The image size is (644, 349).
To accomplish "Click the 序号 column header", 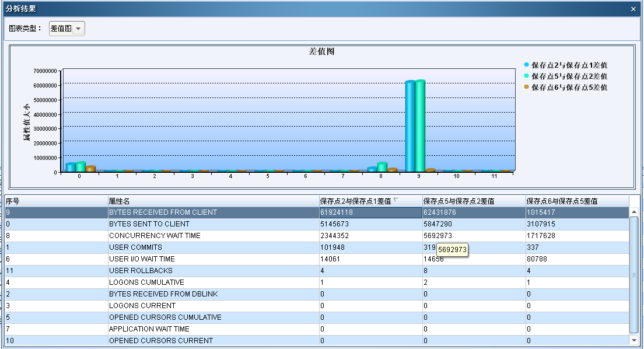I will coord(55,201).
